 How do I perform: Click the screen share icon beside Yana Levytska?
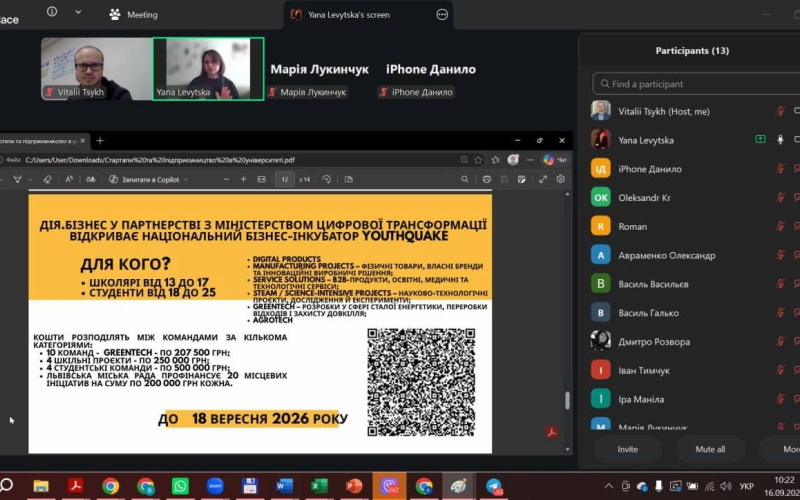pyautogui.click(x=760, y=139)
